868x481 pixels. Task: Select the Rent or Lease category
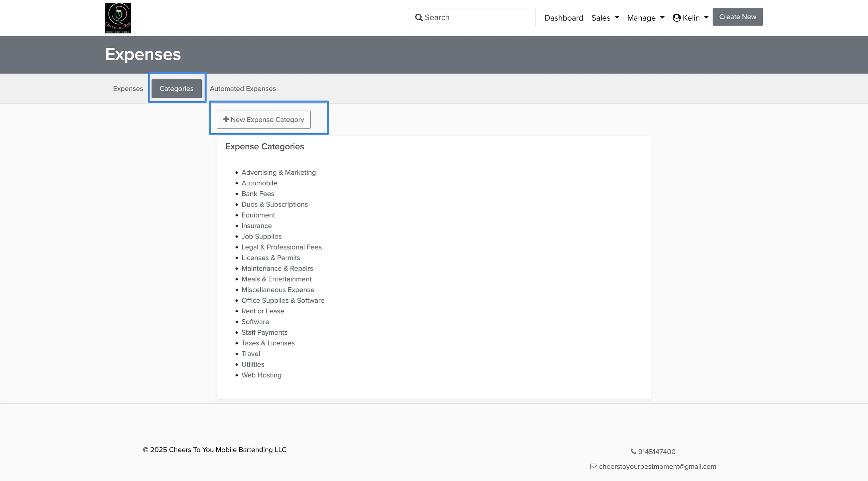(x=263, y=311)
